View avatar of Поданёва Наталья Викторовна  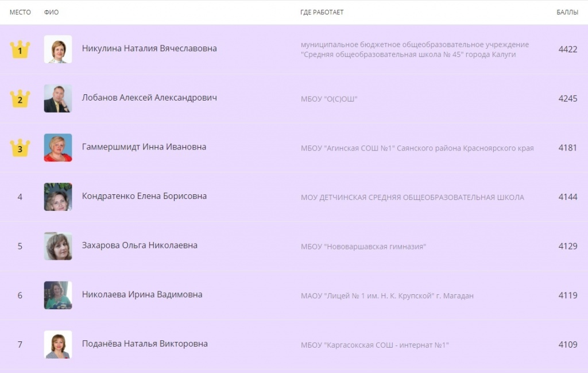pos(58,344)
